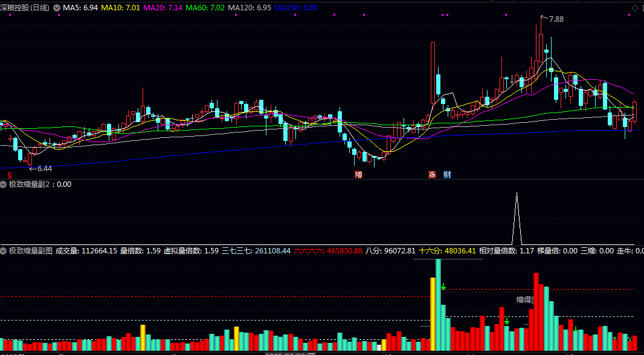The image size is (644, 355).
Task: Open the 极致缩量副2 indicator dropdown
Action: click(4, 184)
